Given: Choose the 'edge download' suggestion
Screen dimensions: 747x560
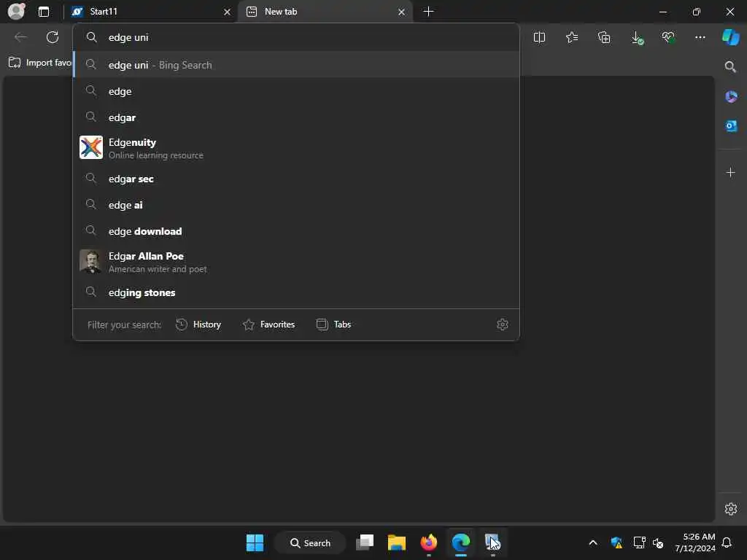Looking at the screenshot, I should (x=296, y=231).
